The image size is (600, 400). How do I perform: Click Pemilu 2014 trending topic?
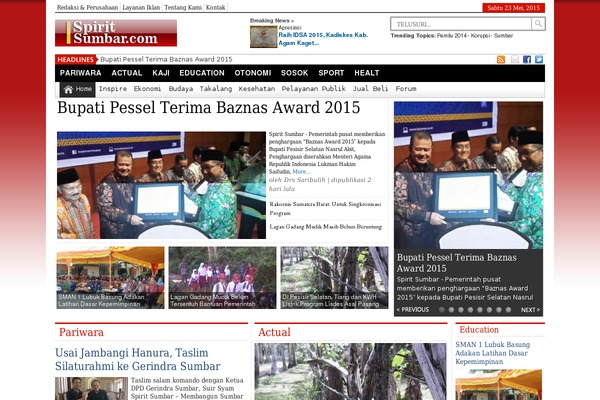pyautogui.click(x=452, y=36)
